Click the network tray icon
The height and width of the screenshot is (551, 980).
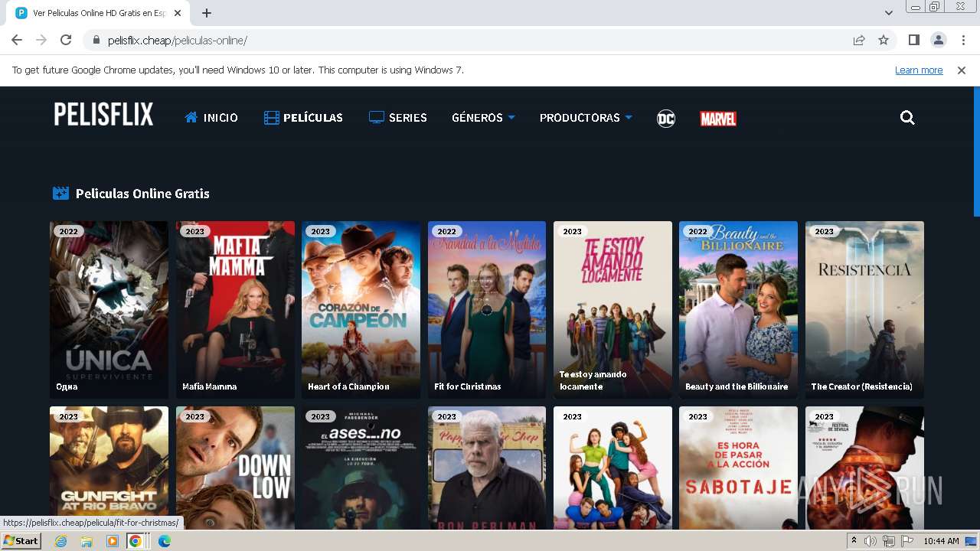point(889,541)
